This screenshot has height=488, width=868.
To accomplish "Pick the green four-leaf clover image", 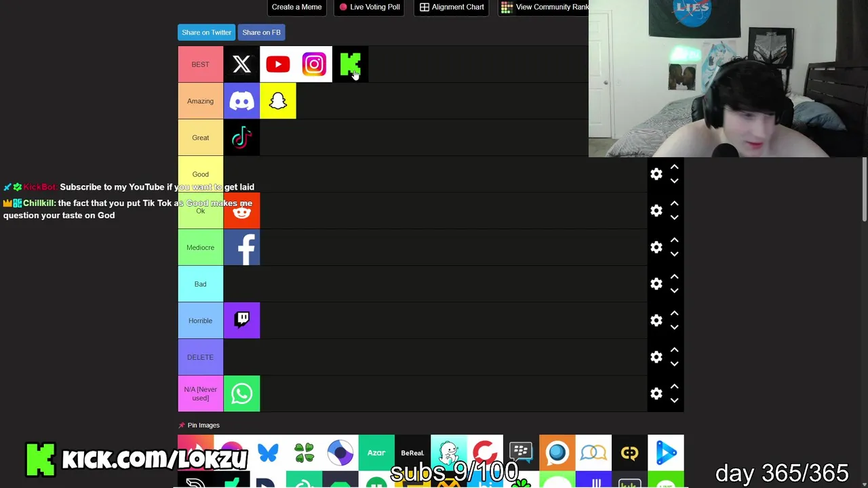I will [x=304, y=453].
